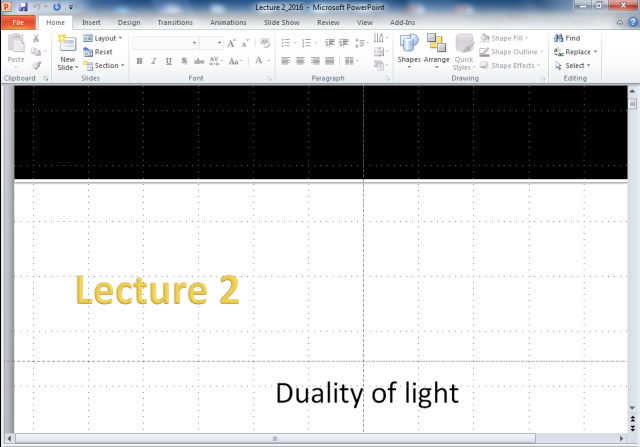Click Shape Fill button
The image size is (640, 447).
click(x=504, y=38)
